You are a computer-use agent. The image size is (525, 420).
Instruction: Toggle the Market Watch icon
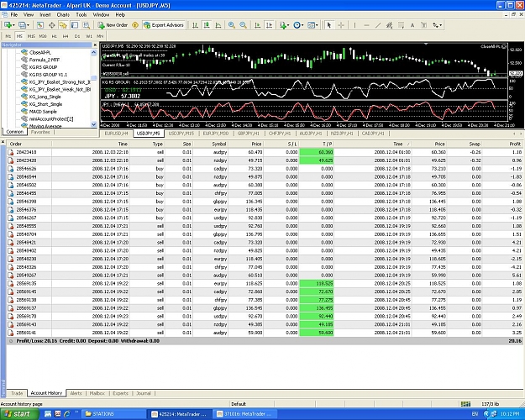pyautogui.click(x=39, y=25)
